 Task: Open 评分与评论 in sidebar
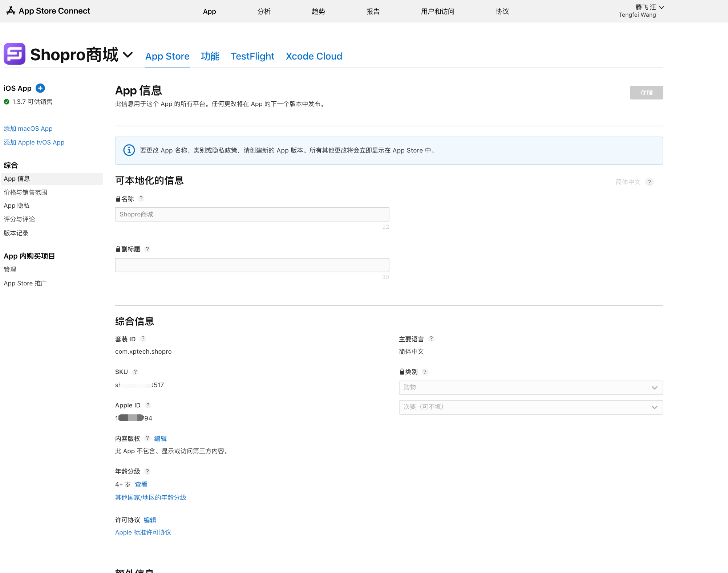(19, 219)
